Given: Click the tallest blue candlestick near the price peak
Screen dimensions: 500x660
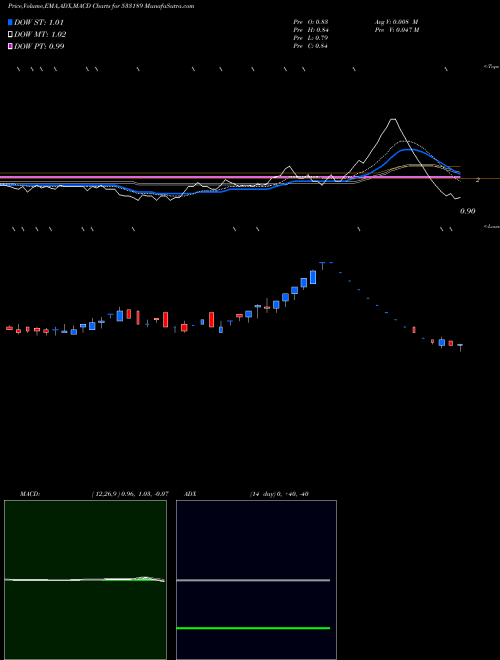Looking at the screenshot, I should [x=313, y=277].
